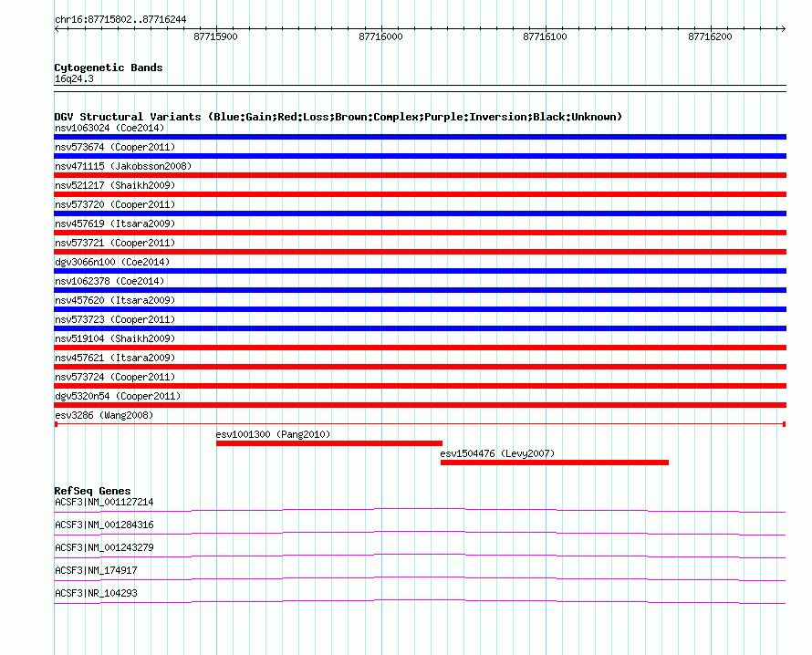Click the ruler's right arrowhead

783,29
